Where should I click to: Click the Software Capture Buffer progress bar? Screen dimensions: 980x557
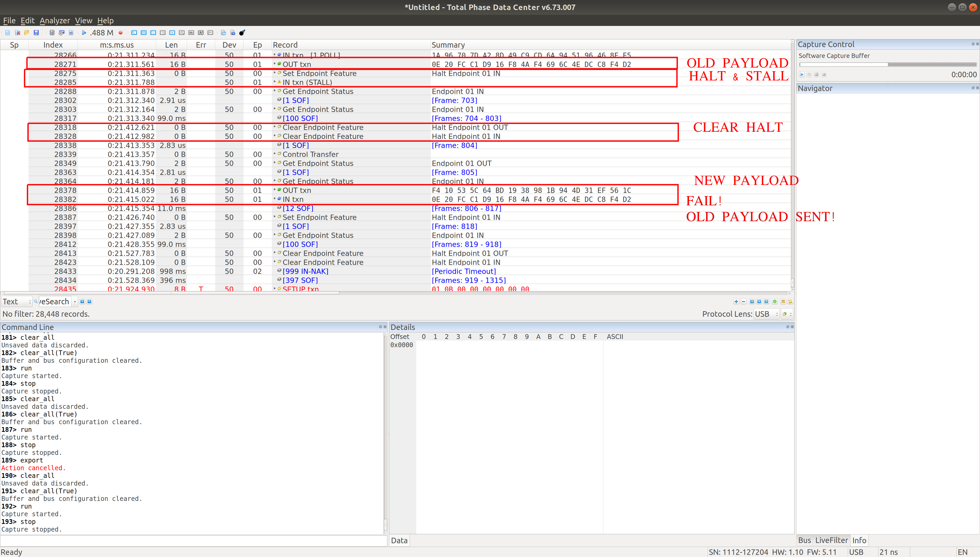click(x=887, y=65)
